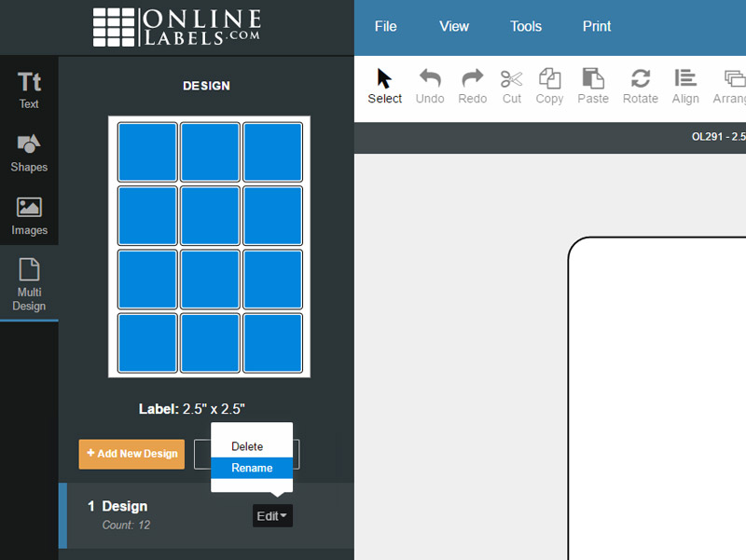Open the File menu
746x560 pixels.
385,26
